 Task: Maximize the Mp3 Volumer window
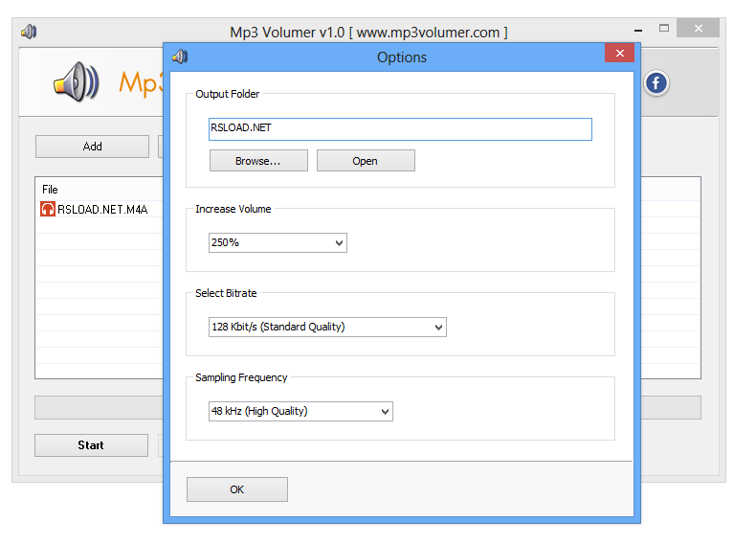664,29
